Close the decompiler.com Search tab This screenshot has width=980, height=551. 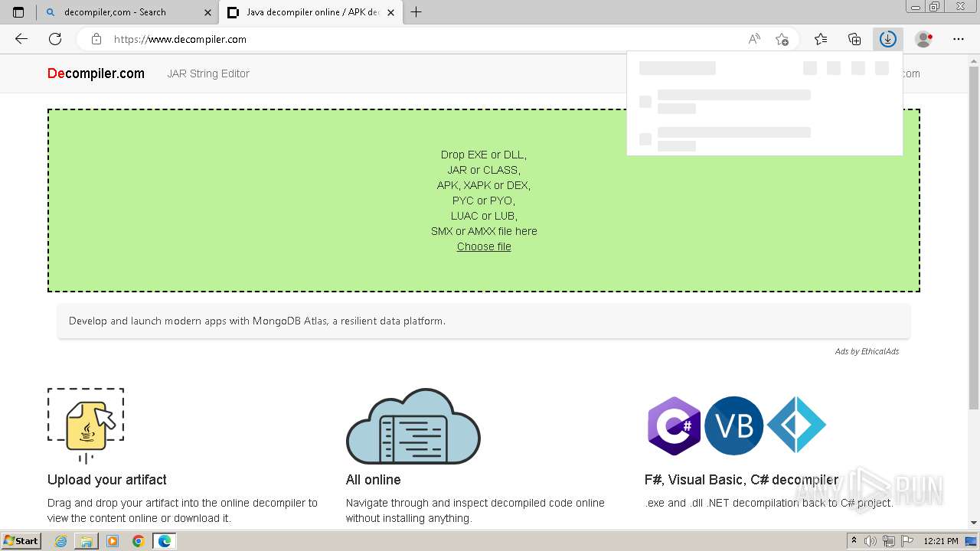207,12
